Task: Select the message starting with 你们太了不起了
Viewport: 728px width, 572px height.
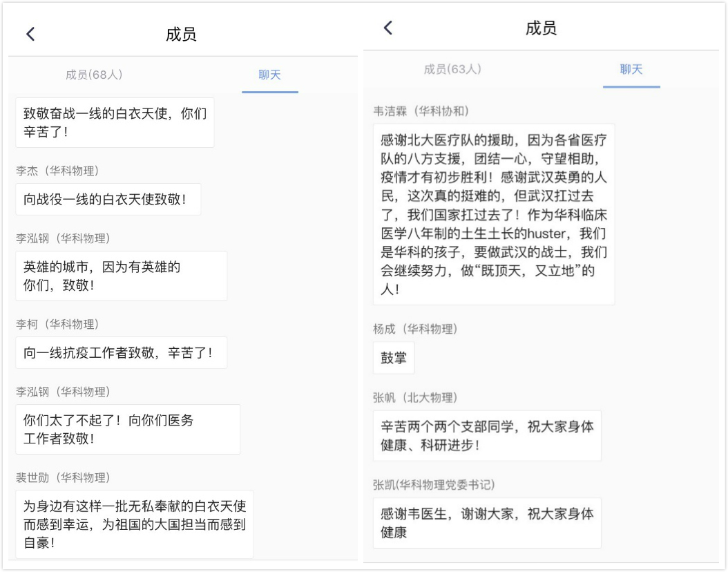Action: (x=128, y=429)
